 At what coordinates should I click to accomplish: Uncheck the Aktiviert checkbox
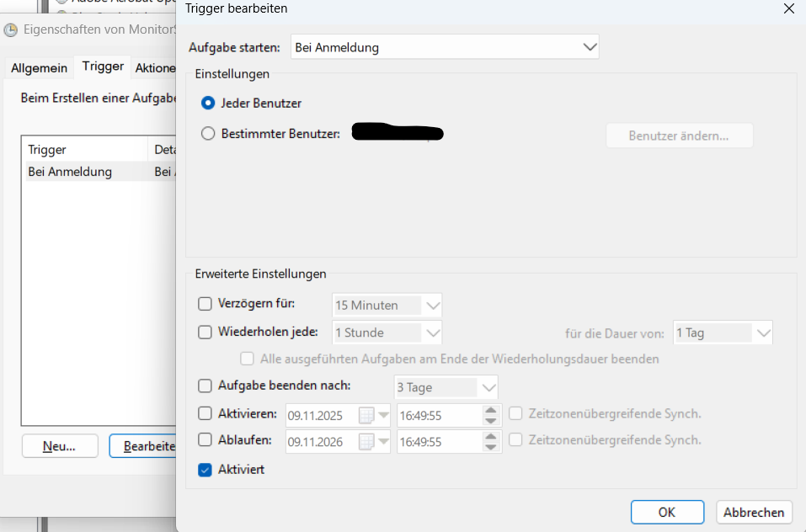tap(205, 470)
